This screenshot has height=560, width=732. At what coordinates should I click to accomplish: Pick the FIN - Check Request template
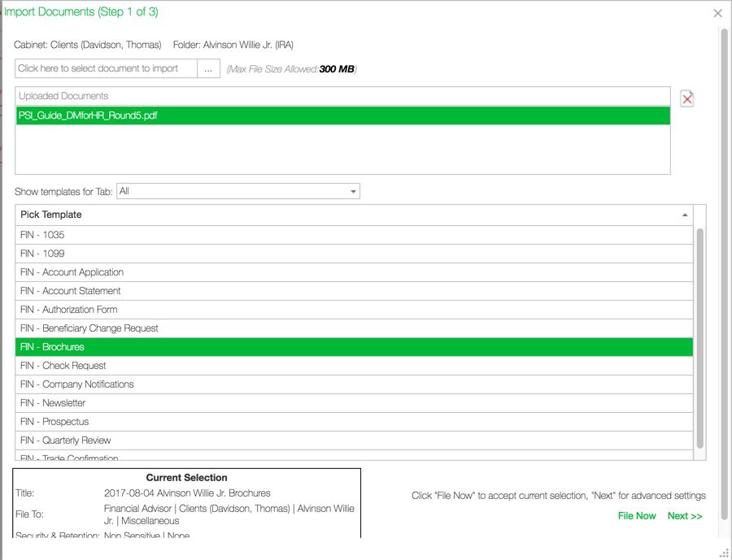point(163,365)
